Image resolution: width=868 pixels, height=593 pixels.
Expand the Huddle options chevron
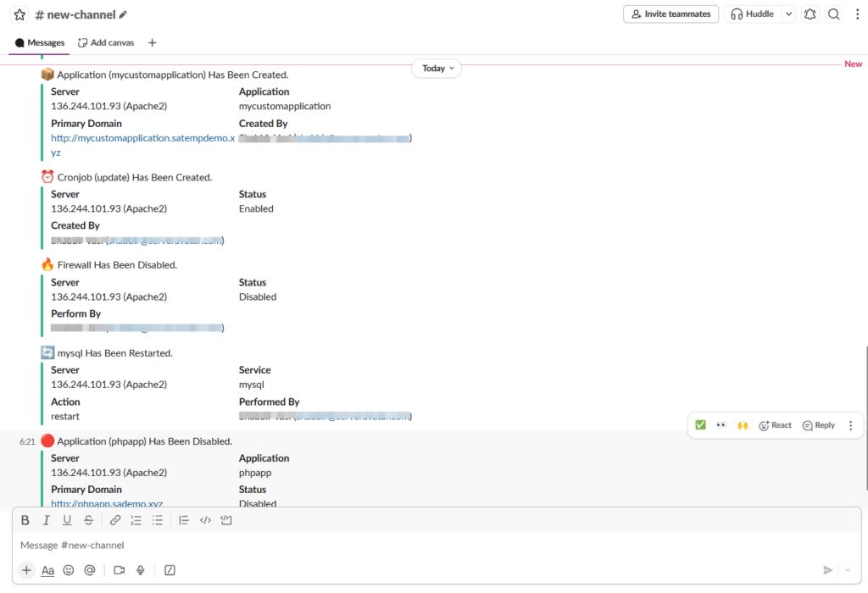click(x=788, y=14)
